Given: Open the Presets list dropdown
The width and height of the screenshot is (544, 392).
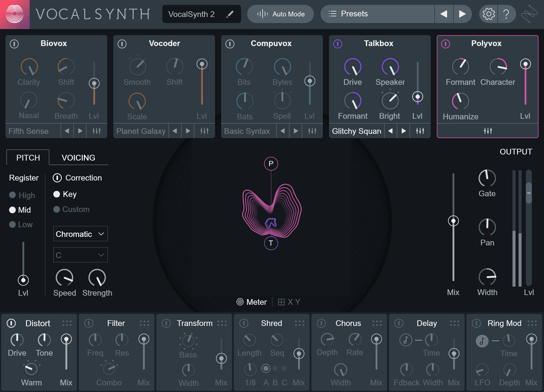Looking at the screenshot, I should tap(377, 14).
